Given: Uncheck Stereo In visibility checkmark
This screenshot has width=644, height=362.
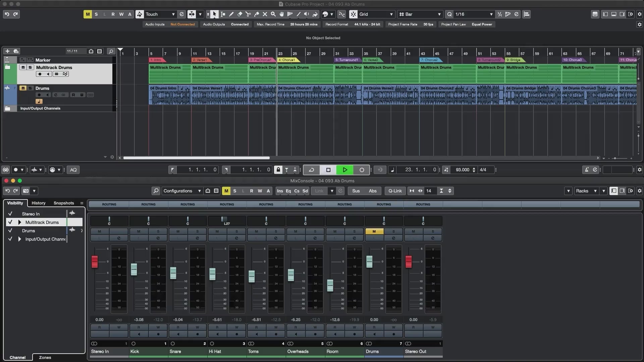Looking at the screenshot, I should 10,214.
